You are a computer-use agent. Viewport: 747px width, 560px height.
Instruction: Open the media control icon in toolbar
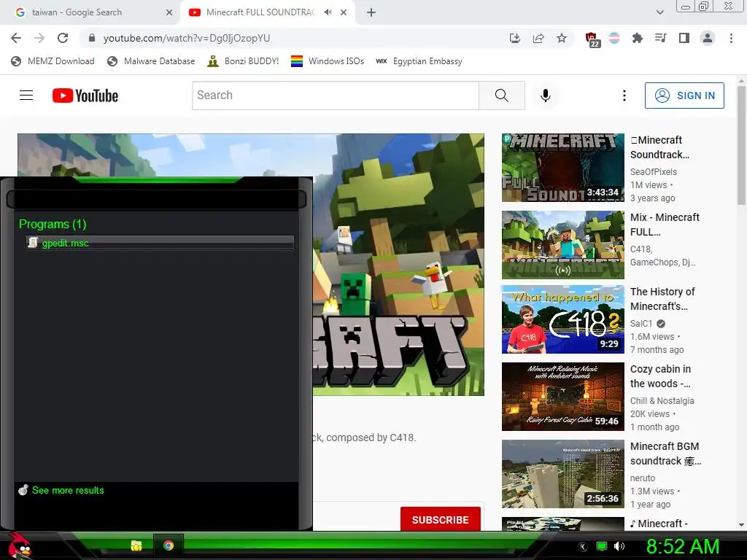click(x=660, y=38)
